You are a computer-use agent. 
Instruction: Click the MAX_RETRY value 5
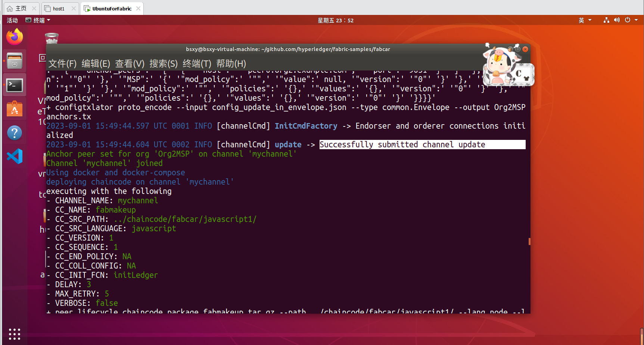[107, 294]
